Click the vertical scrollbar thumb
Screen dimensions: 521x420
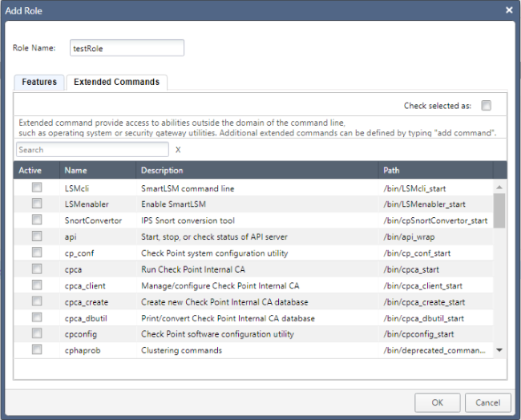pyautogui.click(x=499, y=211)
